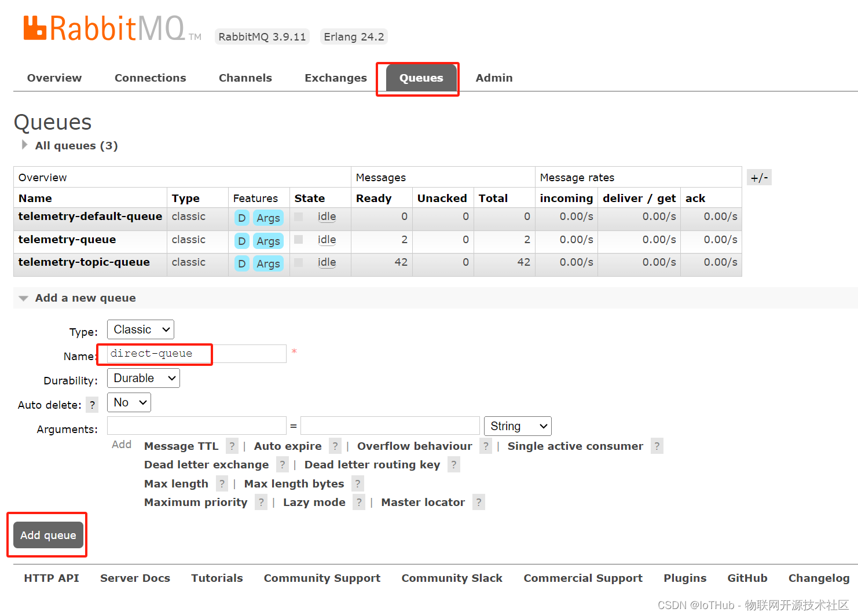Insert the Maximum priority argument
The width and height of the screenshot is (858, 616).
coord(196,502)
